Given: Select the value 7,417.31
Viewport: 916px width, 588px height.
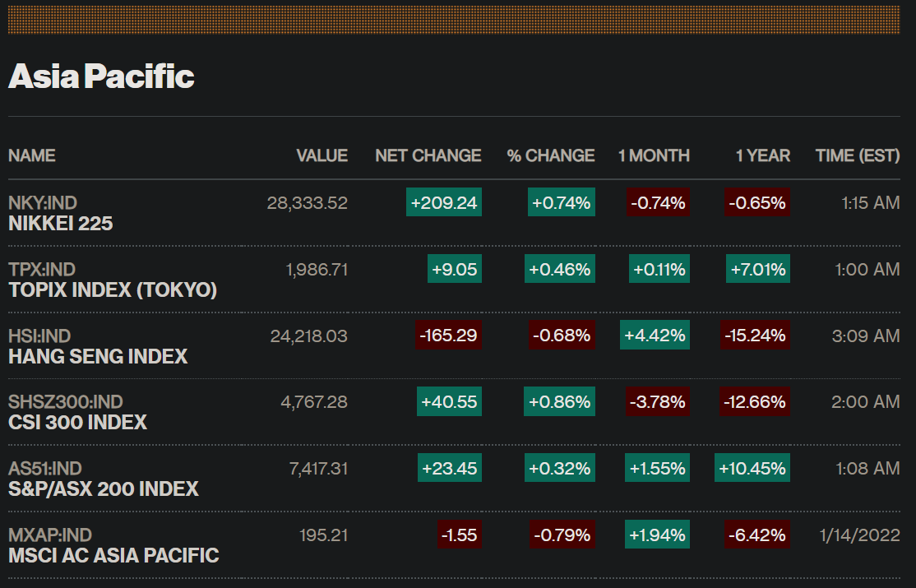Looking at the screenshot, I should tap(318, 469).
